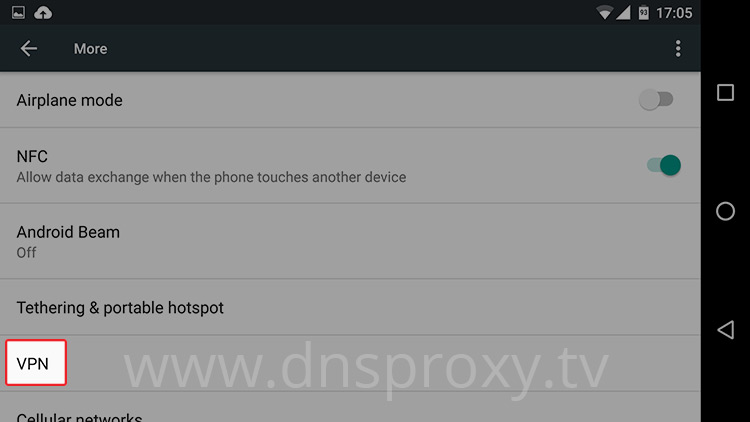Enable the Airplane mode switch

(x=656, y=100)
